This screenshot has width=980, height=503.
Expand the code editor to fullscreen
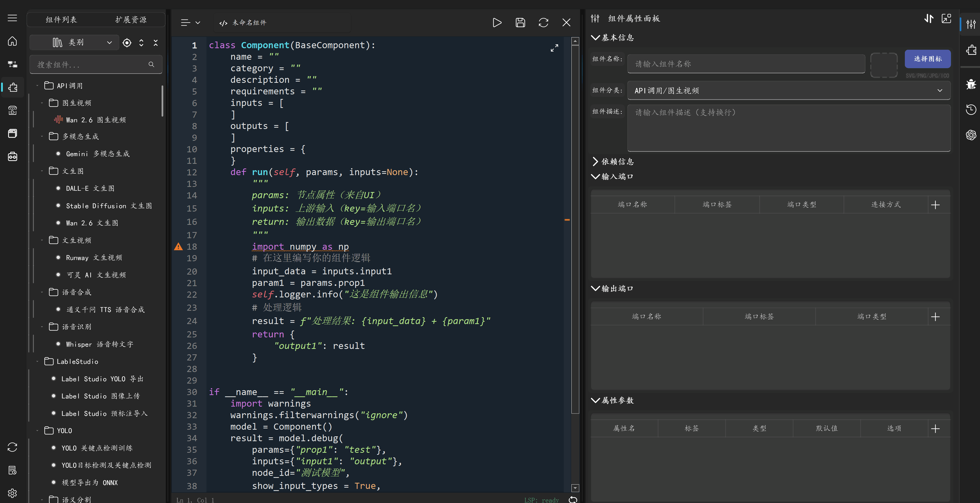554,48
